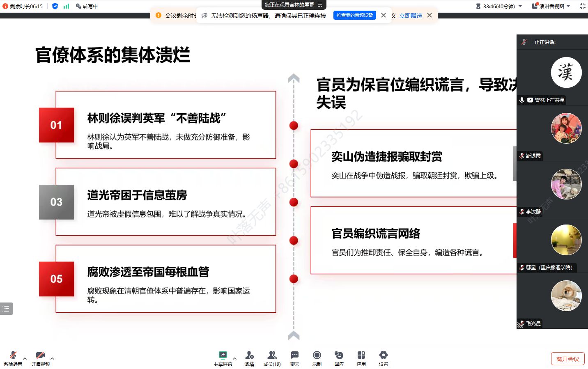Image resolution: width=588 pixels, height=369 pixels.
Task: Expand the video options arrow beside 开启视频
Action: (53, 358)
